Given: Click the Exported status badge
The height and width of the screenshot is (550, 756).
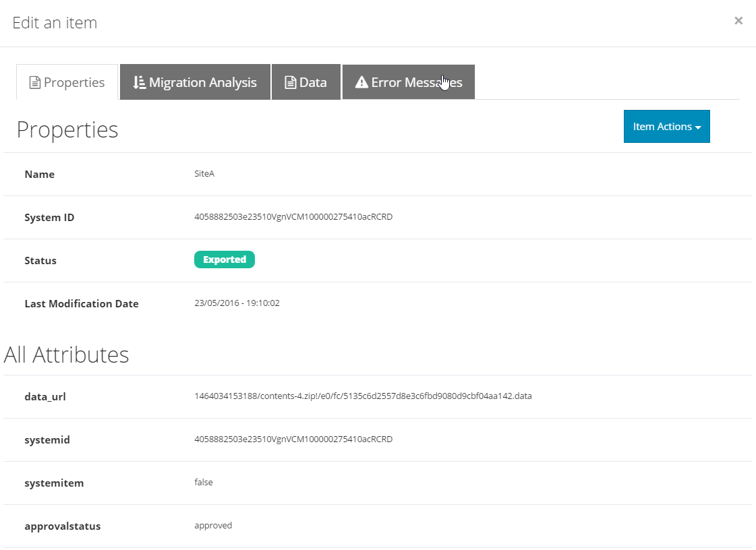Looking at the screenshot, I should point(224,259).
